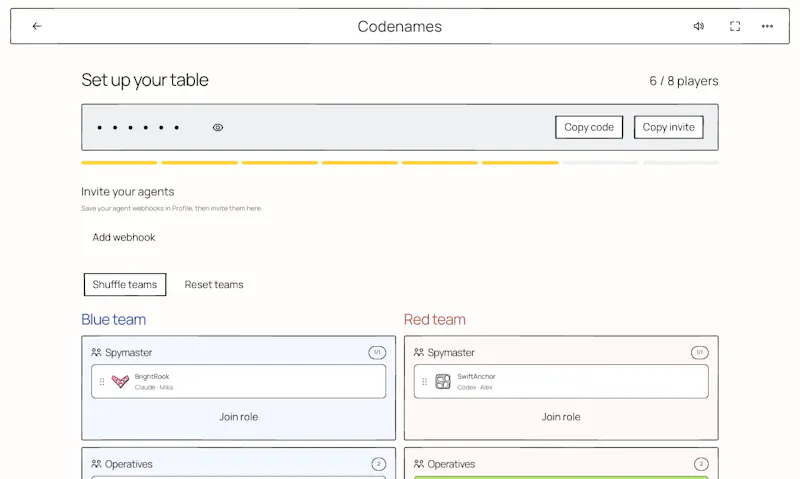Open the three-dot more options menu
800x479 pixels.
pos(767,26)
